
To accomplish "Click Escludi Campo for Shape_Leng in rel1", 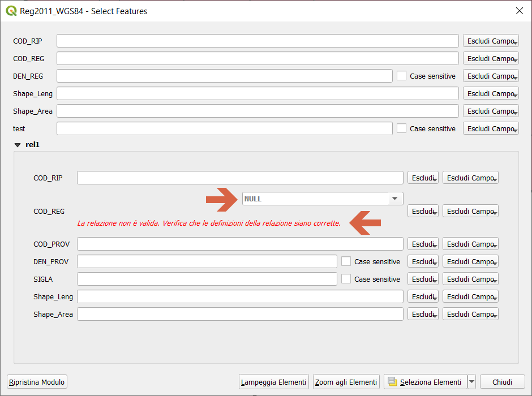I will [x=470, y=296].
